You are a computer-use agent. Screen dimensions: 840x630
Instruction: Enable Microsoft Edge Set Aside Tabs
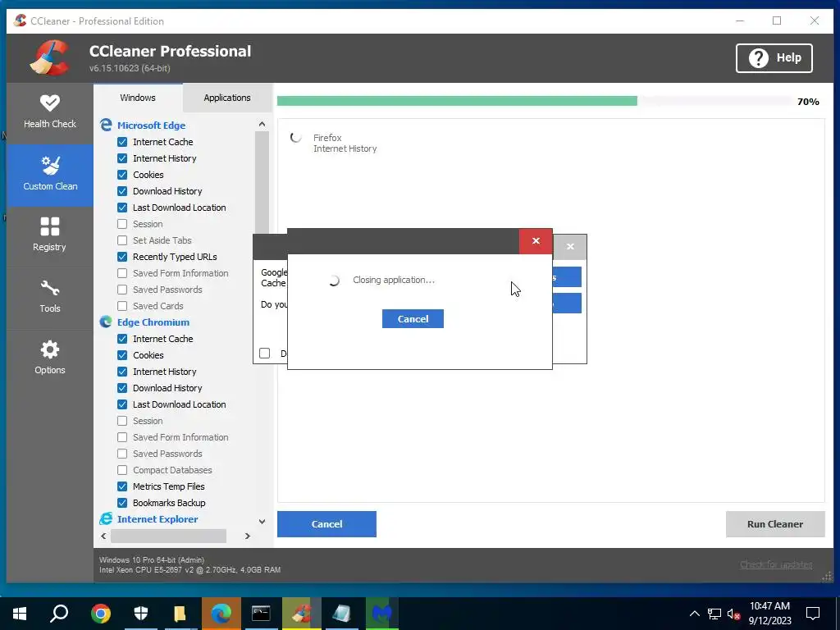[122, 240]
